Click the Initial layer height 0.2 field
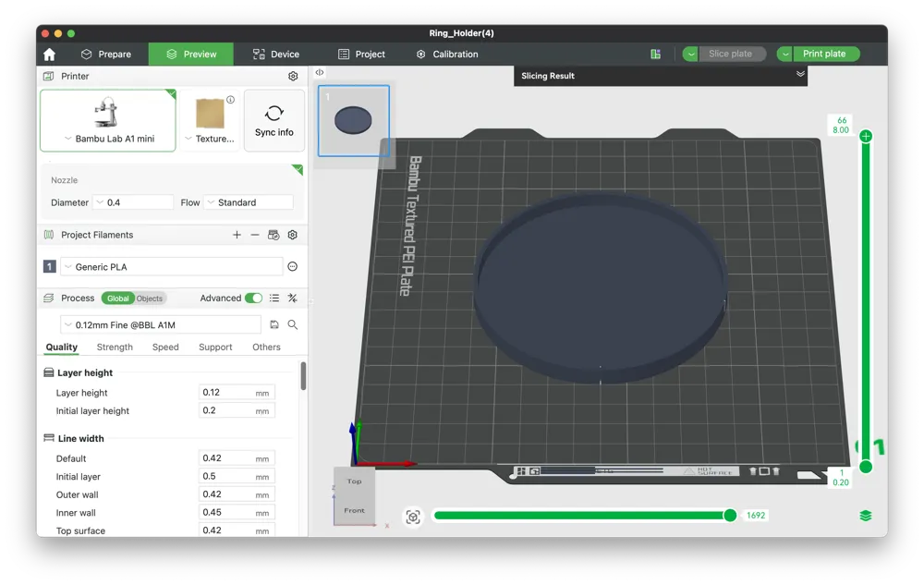Viewport: 924px width, 585px height. 237,410
